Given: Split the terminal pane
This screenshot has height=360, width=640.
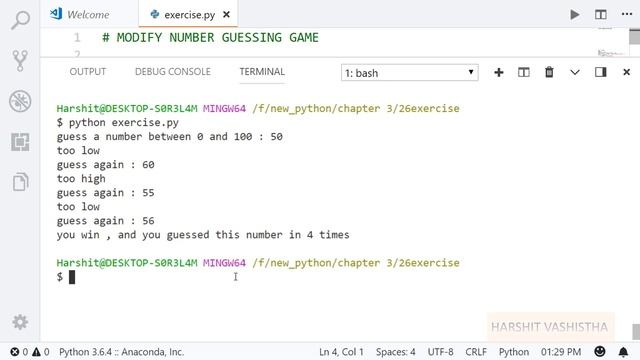Looking at the screenshot, I should point(524,72).
